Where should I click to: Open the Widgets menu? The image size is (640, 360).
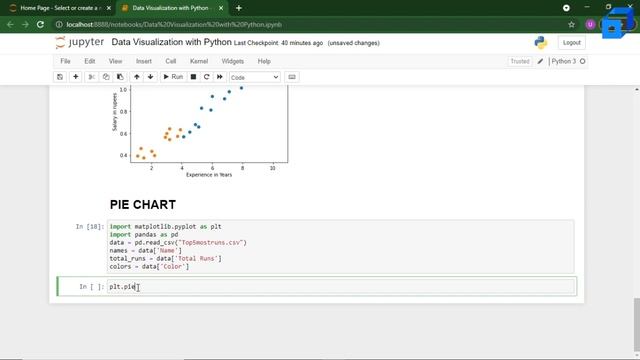pos(233,61)
